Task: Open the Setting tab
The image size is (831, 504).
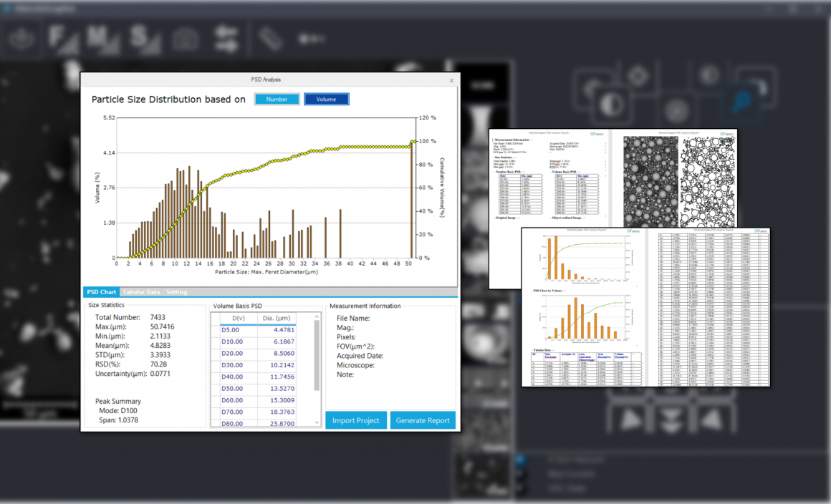Action: tap(176, 291)
